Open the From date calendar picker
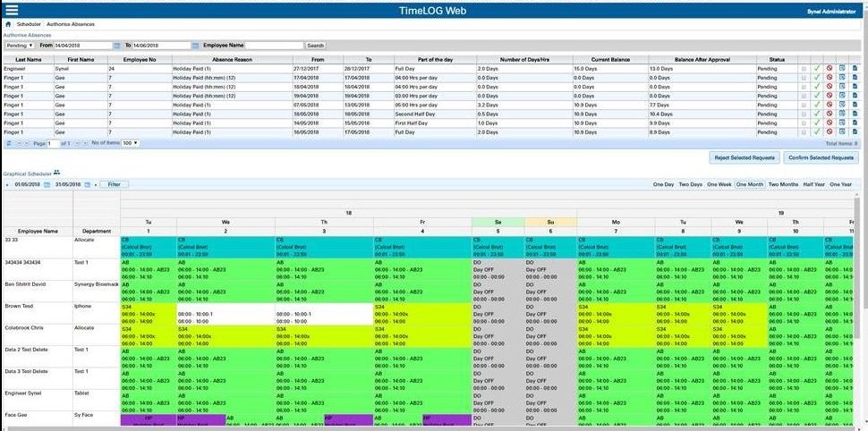 (116, 45)
